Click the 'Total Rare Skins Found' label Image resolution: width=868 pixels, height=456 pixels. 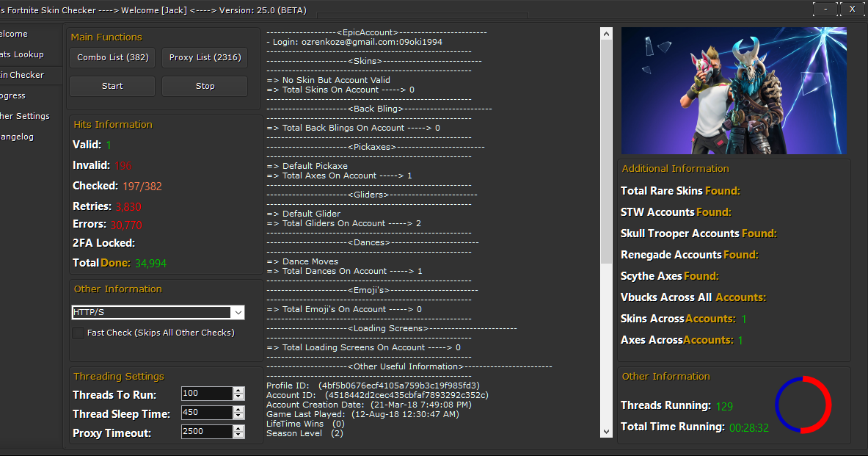pyautogui.click(x=680, y=191)
